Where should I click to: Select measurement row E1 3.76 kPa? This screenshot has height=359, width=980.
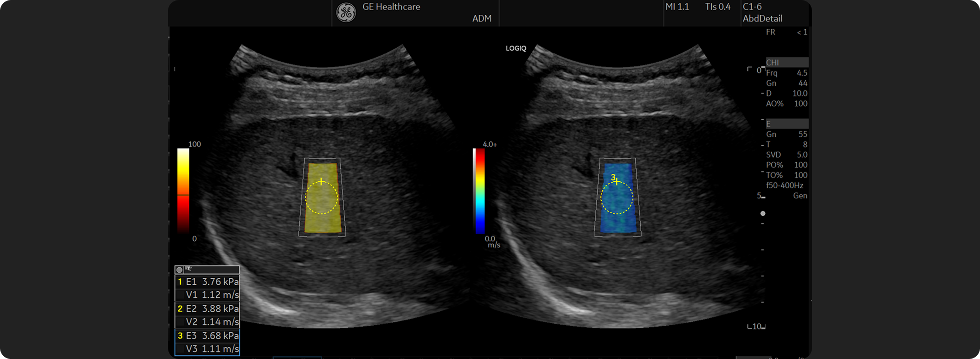point(207,282)
